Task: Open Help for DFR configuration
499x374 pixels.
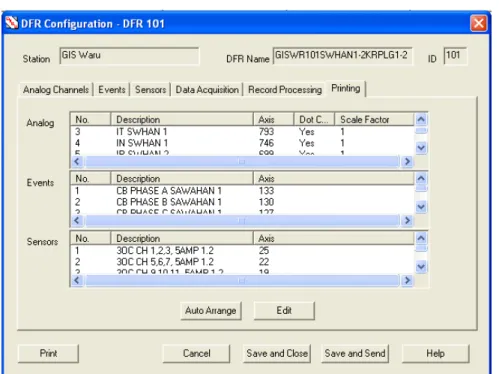Action: pyautogui.click(x=435, y=353)
